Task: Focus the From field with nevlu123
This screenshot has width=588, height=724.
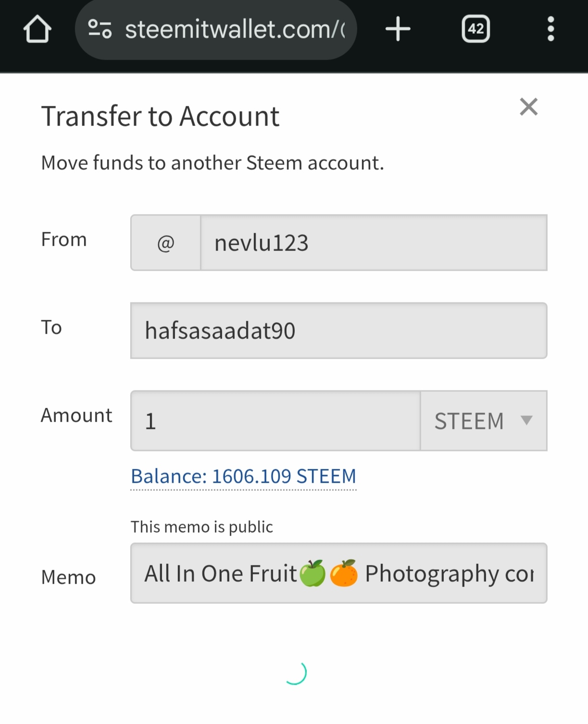Action: [374, 243]
